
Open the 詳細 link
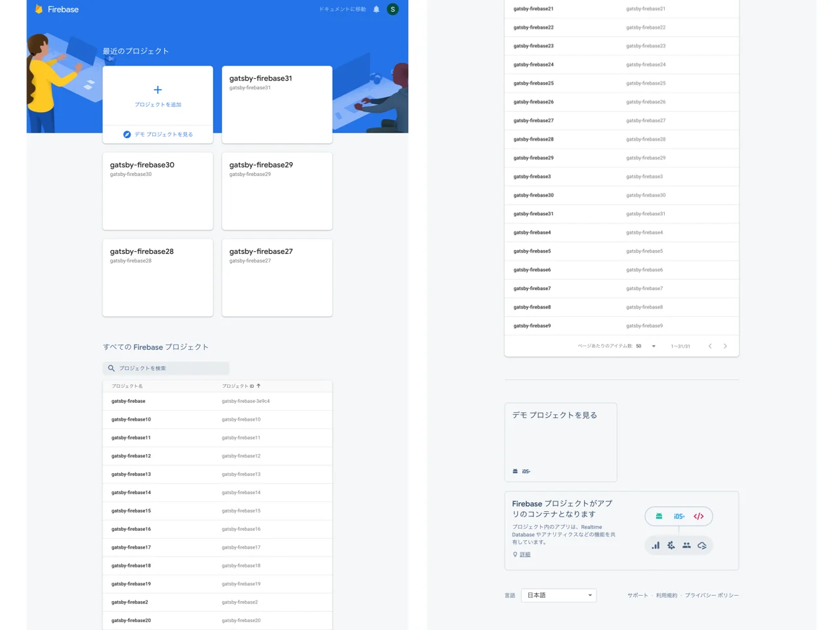pos(524,554)
